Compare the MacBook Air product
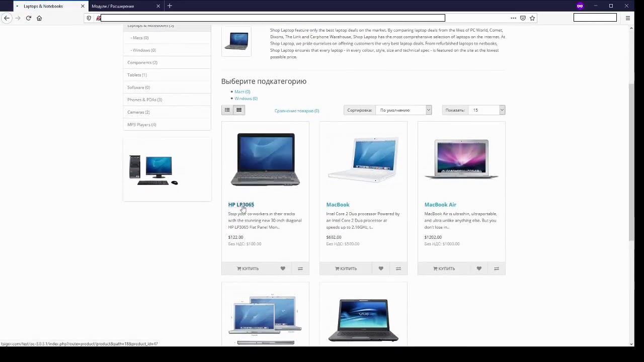 coord(497,268)
